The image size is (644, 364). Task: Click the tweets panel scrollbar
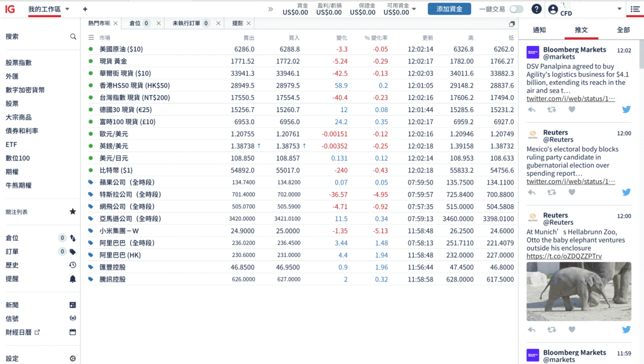coord(641,55)
